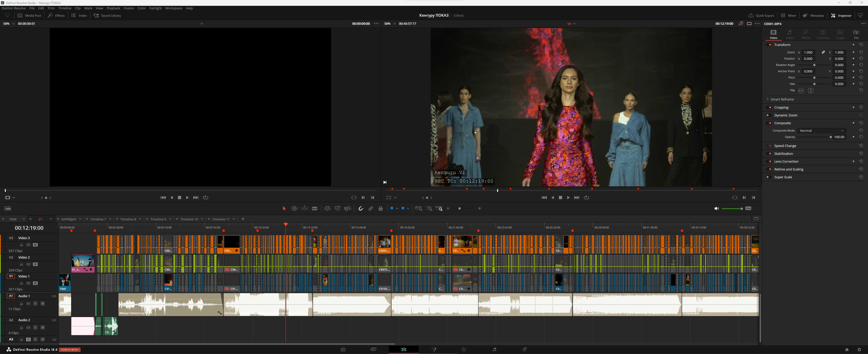The image size is (868, 354).
Task: Open the Composite Mode Normal dropdown
Action: pyautogui.click(x=822, y=131)
